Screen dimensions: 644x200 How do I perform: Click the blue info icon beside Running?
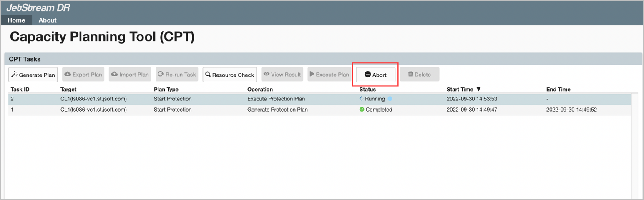pos(390,99)
